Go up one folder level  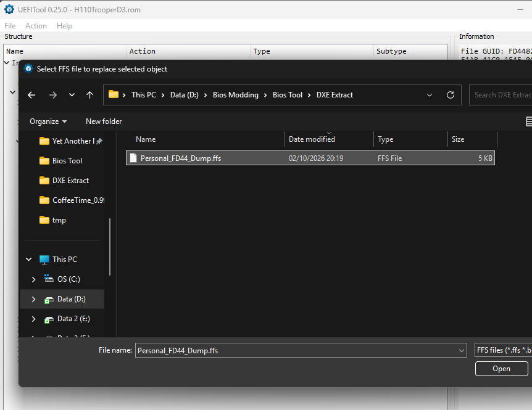(89, 95)
